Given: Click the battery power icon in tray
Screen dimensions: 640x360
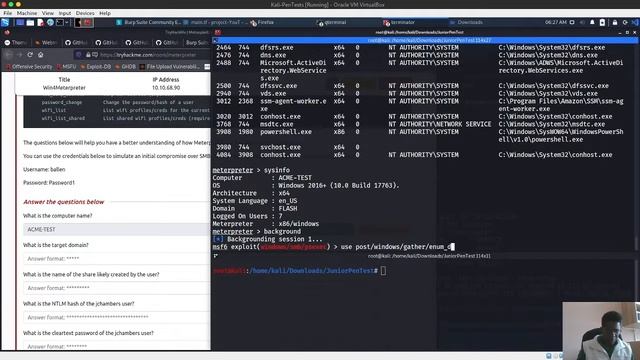Looking at the screenshot, I should click(602, 22).
